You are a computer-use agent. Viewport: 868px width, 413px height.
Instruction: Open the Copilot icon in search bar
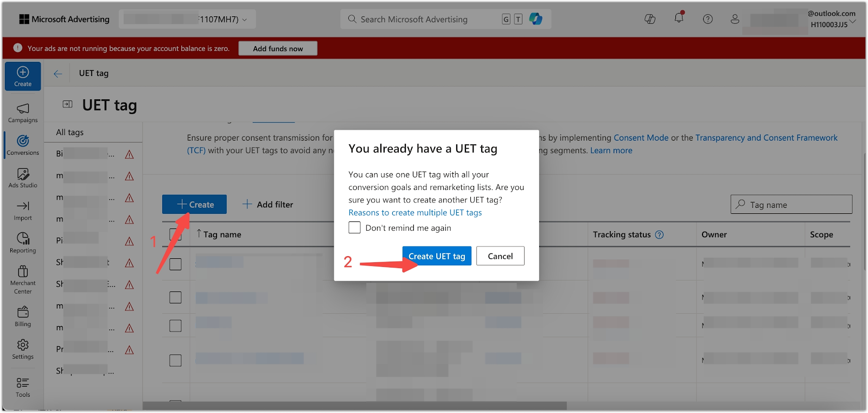click(536, 19)
